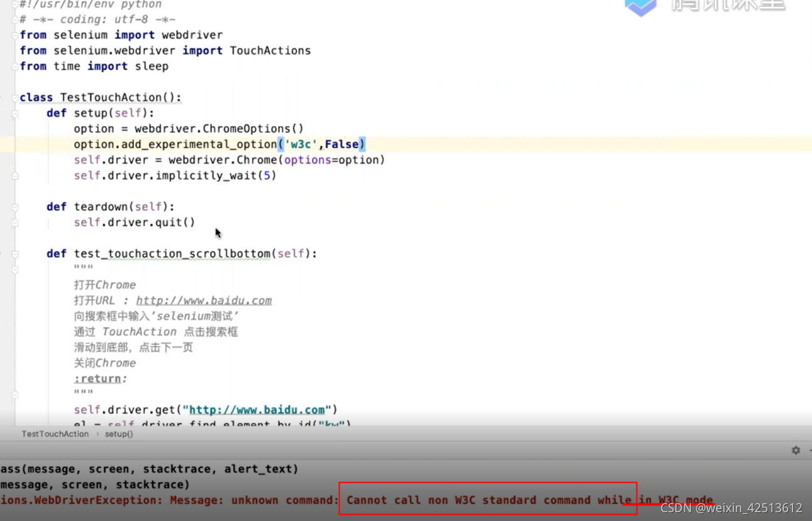
Task: Place cursor on self.driver.quit() line
Action: 134,222
